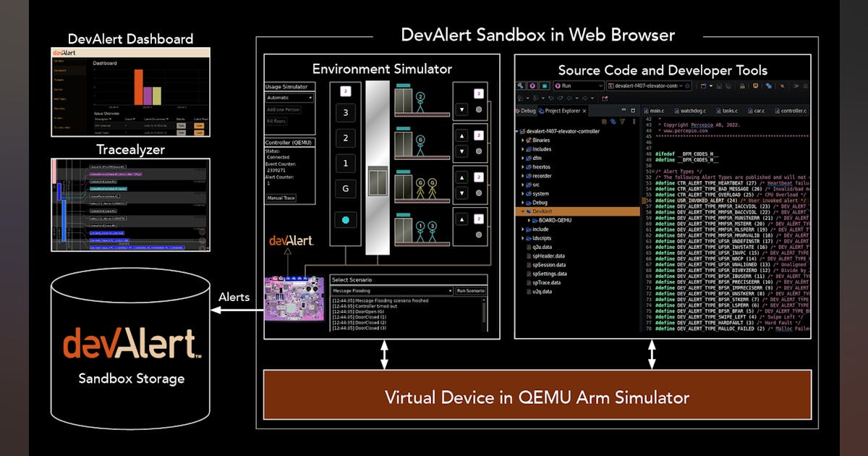Collapse the devalert-f407-elevator-controller project
Image resolution: width=868 pixels, height=456 pixels.
coord(516,131)
